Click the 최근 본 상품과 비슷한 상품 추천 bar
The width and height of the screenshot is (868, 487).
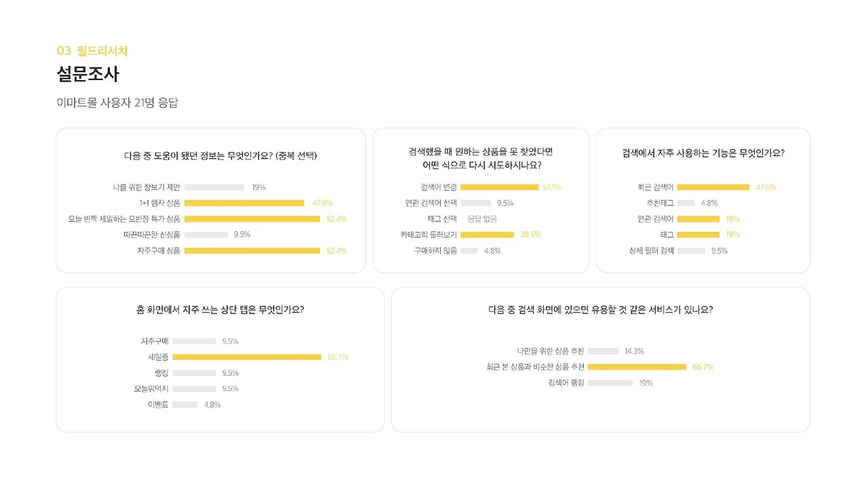click(637, 367)
